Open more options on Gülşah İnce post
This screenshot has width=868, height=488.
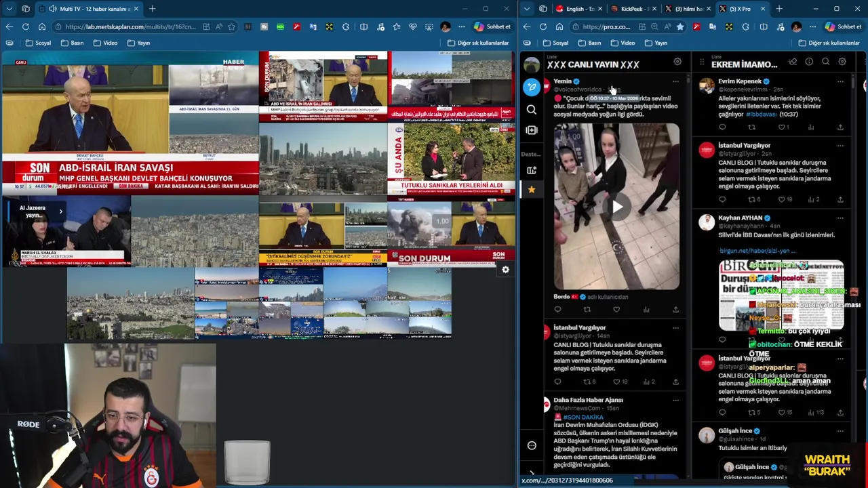[840, 431]
